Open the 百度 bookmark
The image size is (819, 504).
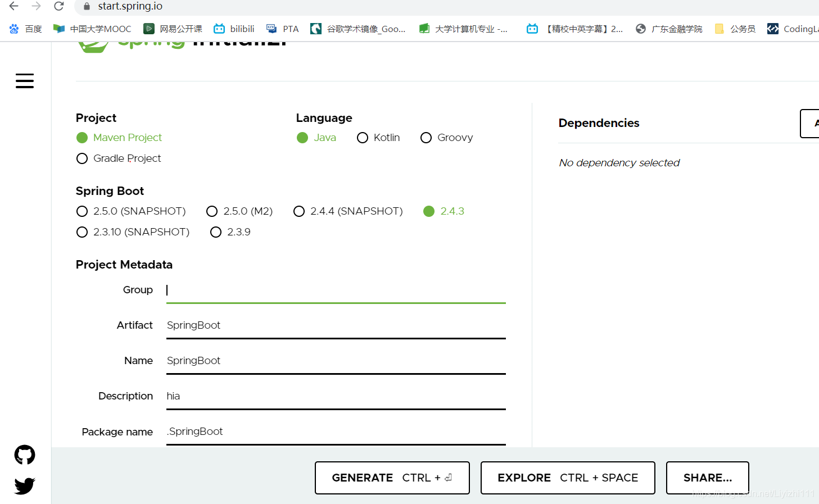(x=25, y=29)
